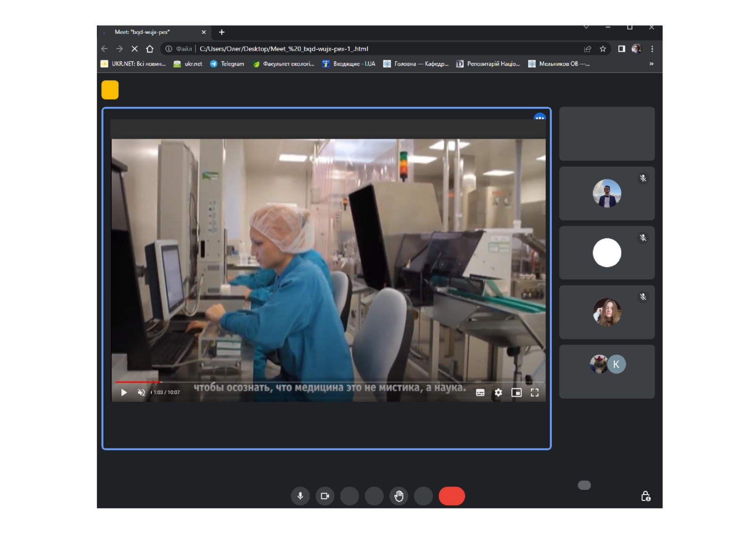Open video player settings gear
This screenshot has width=756, height=534.
[x=498, y=393]
